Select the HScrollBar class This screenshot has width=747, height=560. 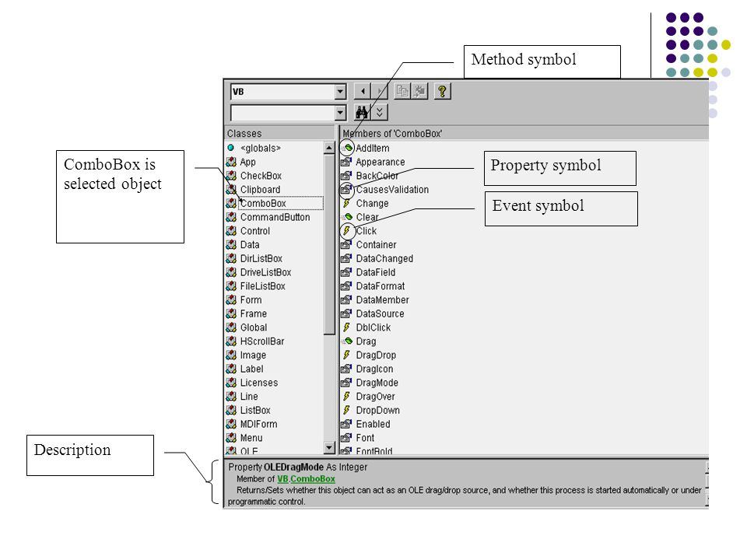[262, 341]
